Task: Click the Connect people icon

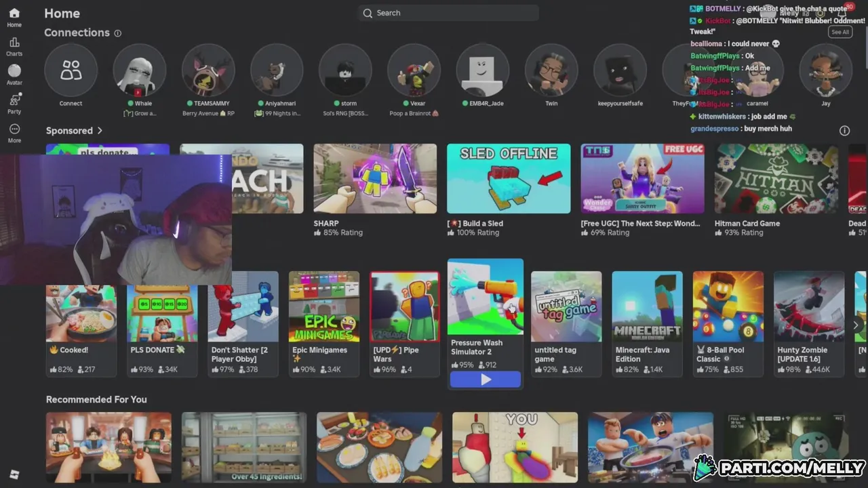Action: [x=71, y=70]
